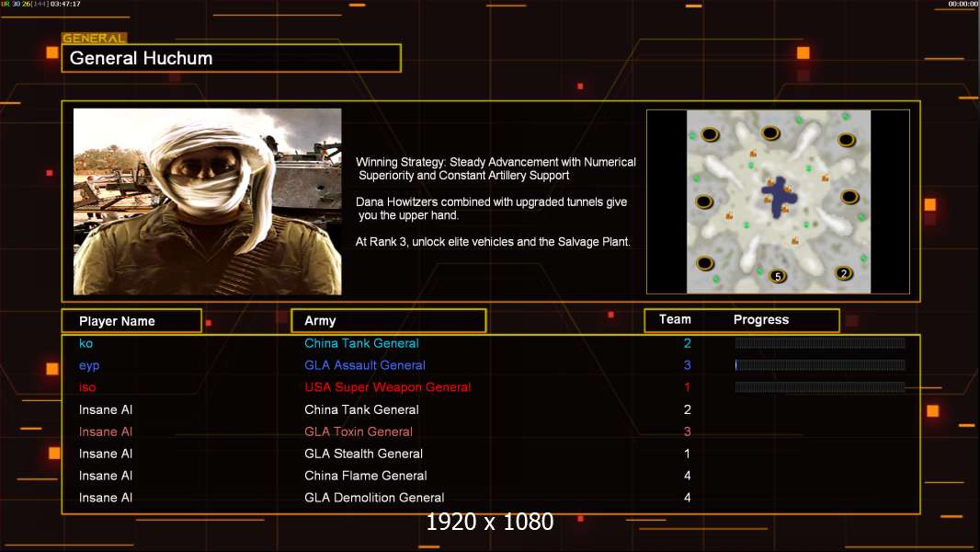Click the loading progress bar for iso

[x=820, y=387]
